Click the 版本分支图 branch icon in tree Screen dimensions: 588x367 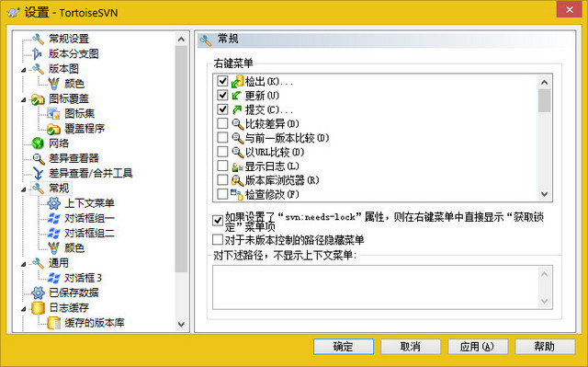(x=37, y=53)
